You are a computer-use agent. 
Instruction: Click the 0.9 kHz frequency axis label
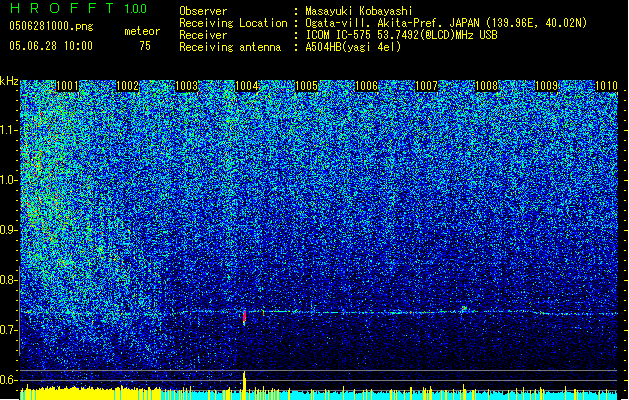click(x=8, y=230)
